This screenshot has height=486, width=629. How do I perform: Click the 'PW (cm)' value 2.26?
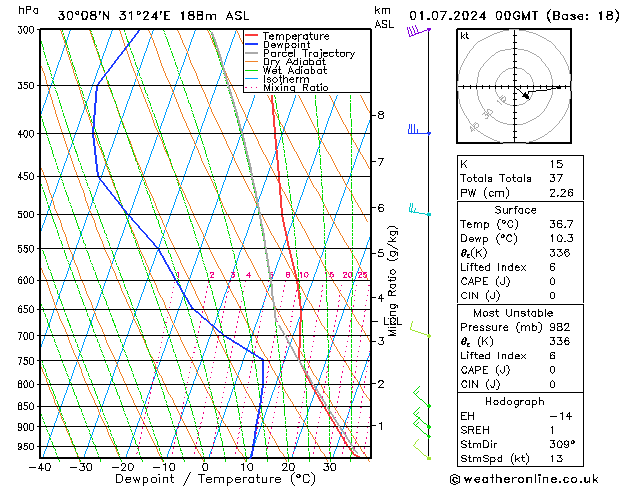click(561, 193)
